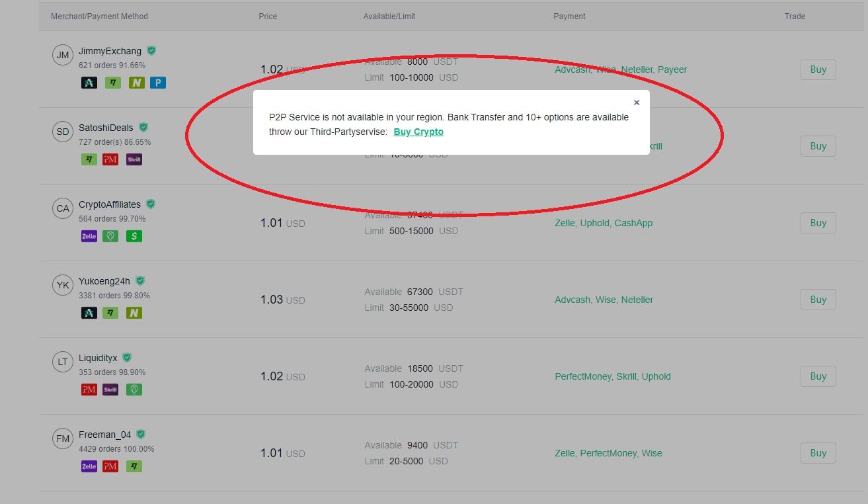This screenshot has width=868, height=504.
Task: Follow the Buy Crypto link in popup
Action: [x=418, y=132]
